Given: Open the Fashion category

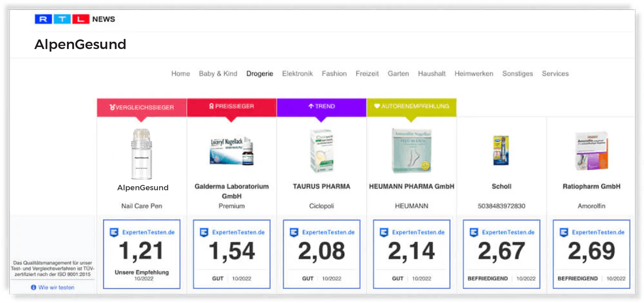Looking at the screenshot, I should (334, 74).
